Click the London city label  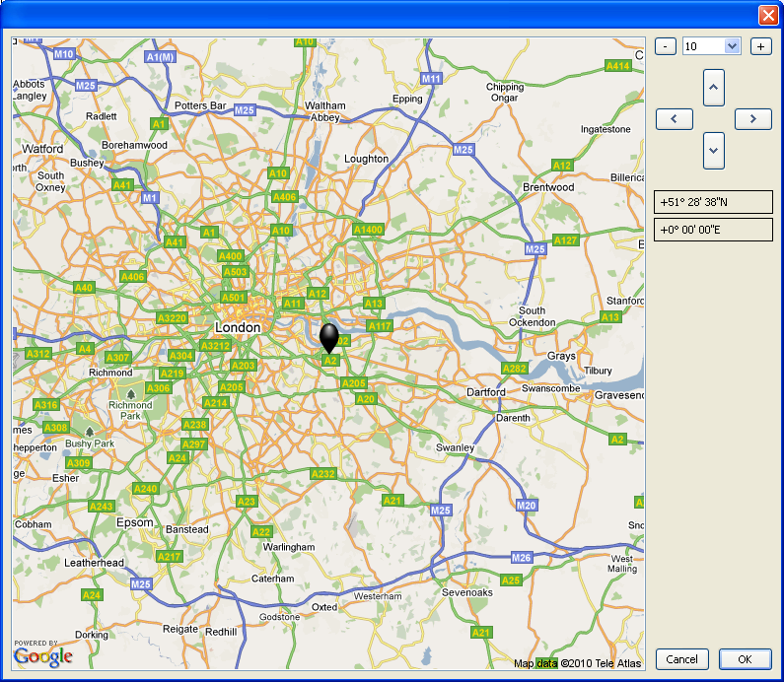coord(238,327)
